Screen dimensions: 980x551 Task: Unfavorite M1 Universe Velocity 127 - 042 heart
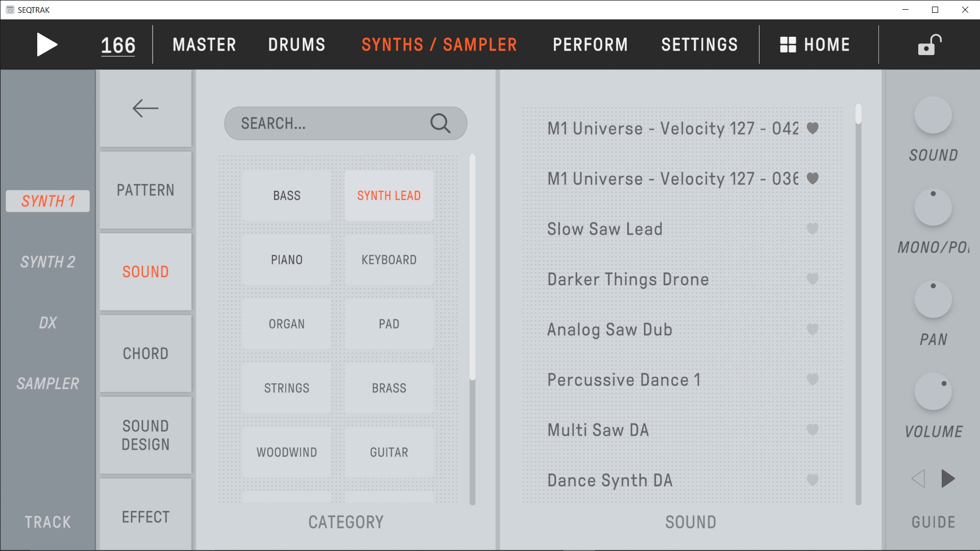pos(812,128)
